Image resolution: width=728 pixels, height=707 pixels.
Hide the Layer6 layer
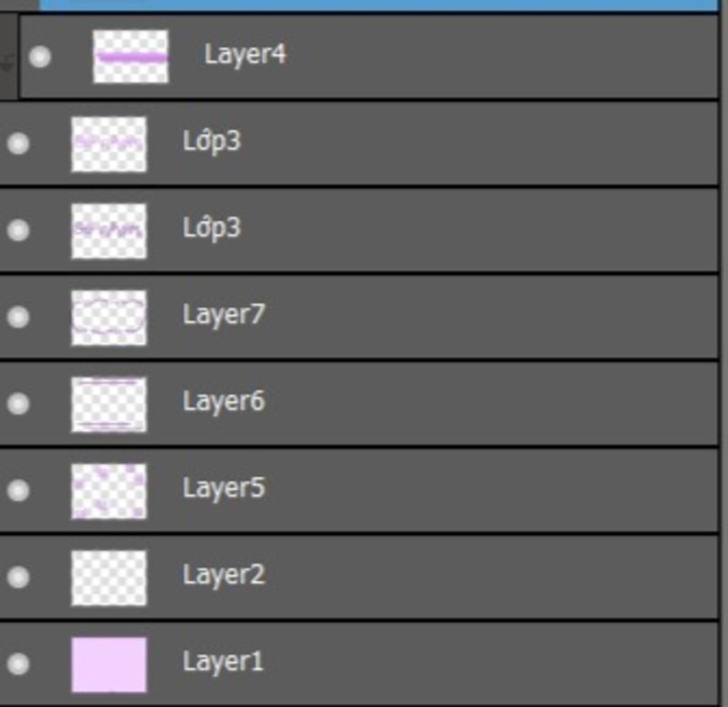18,403
